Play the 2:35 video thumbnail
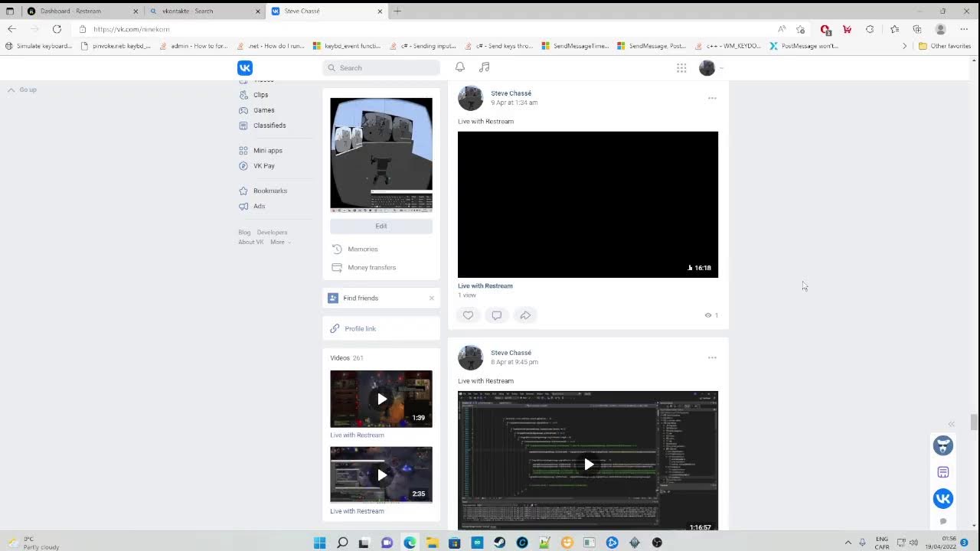This screenshot has width=980, height=551. pos(381,474)
